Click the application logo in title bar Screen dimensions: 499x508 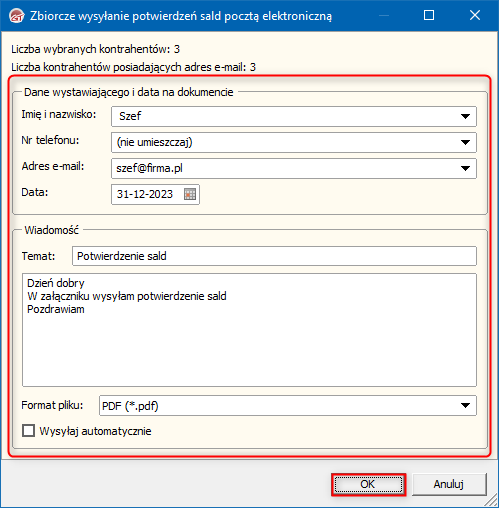pyautogui.click(x=17, y=16)
